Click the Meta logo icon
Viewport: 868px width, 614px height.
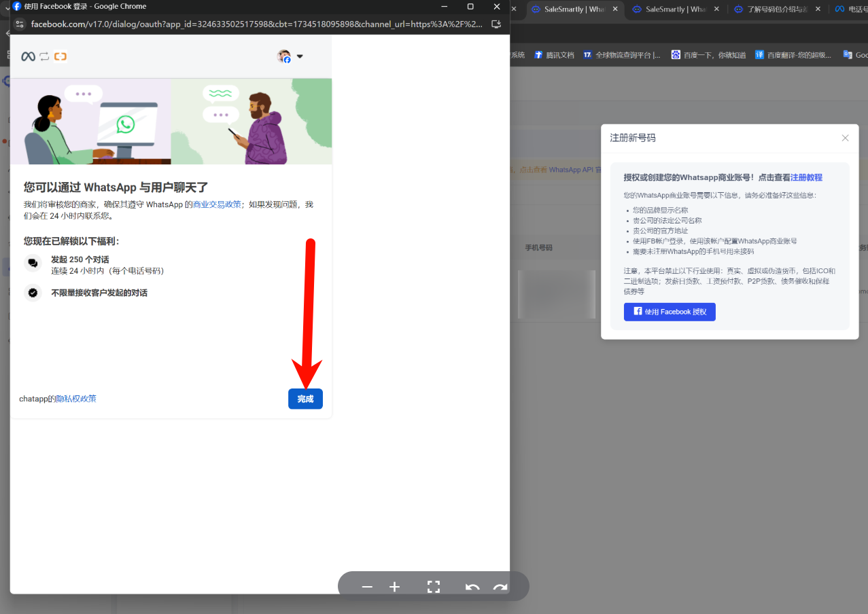(28, 56)
